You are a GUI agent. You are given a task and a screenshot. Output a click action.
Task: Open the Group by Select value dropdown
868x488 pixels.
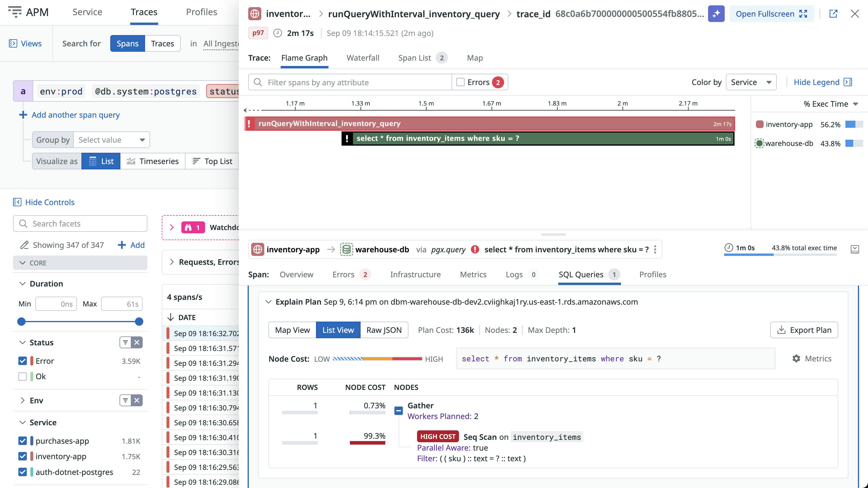[x=111, y=140]
